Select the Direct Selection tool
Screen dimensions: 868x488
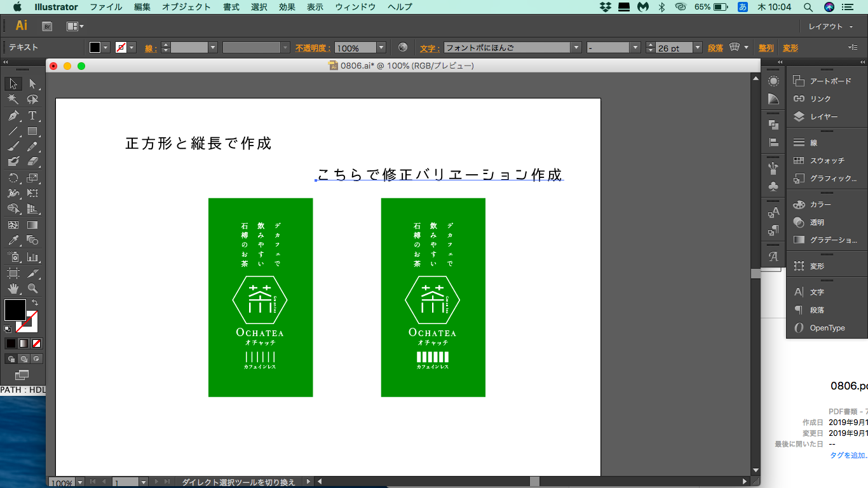32,84
